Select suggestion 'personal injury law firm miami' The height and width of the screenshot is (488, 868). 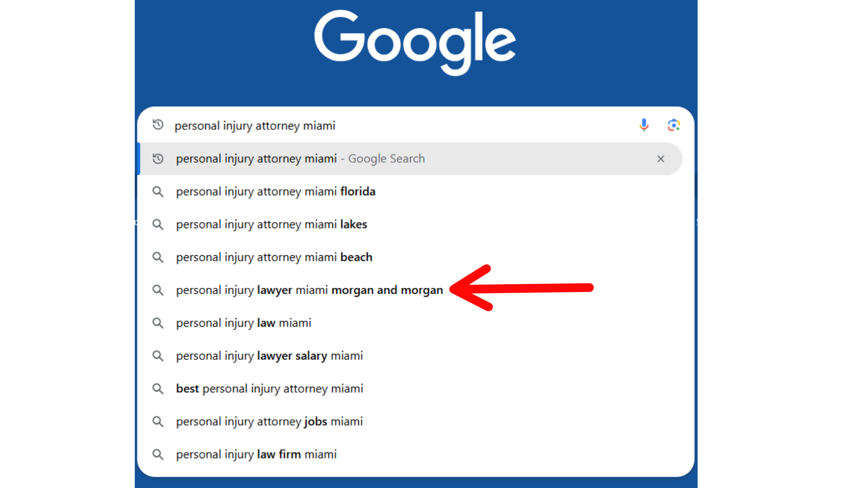click(416, 455)
